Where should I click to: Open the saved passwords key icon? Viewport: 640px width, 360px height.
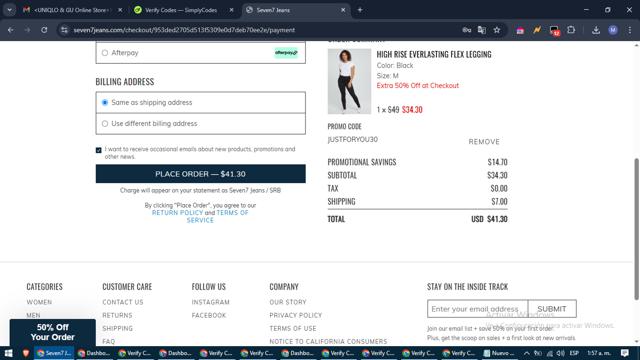(467, 30)
